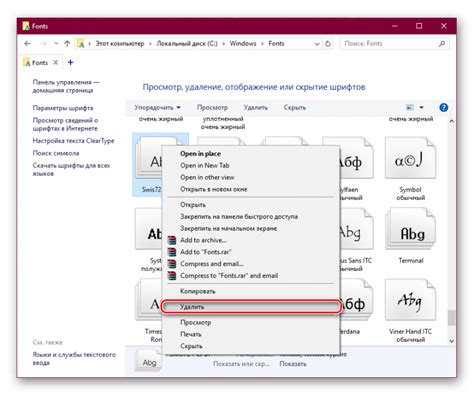
Task: Add a new tab with plus icon
Action: (x=70, y=62)
